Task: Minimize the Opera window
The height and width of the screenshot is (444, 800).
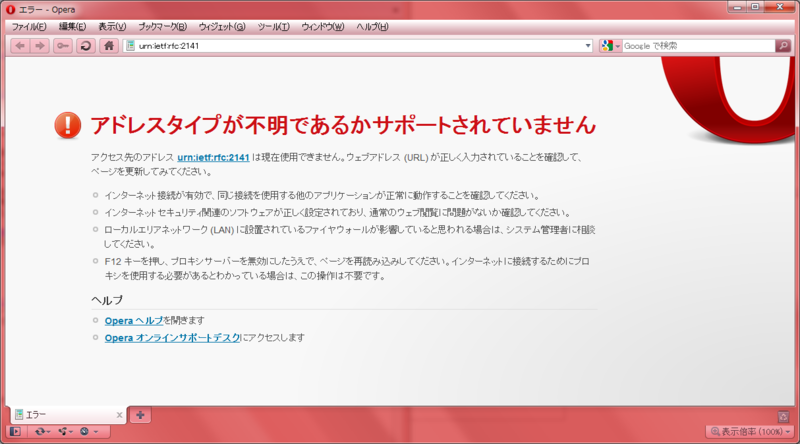Action: 738,7
